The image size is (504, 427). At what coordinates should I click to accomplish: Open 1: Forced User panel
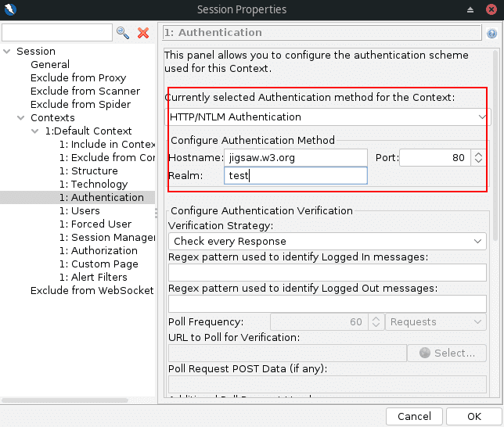coord(95,224)
